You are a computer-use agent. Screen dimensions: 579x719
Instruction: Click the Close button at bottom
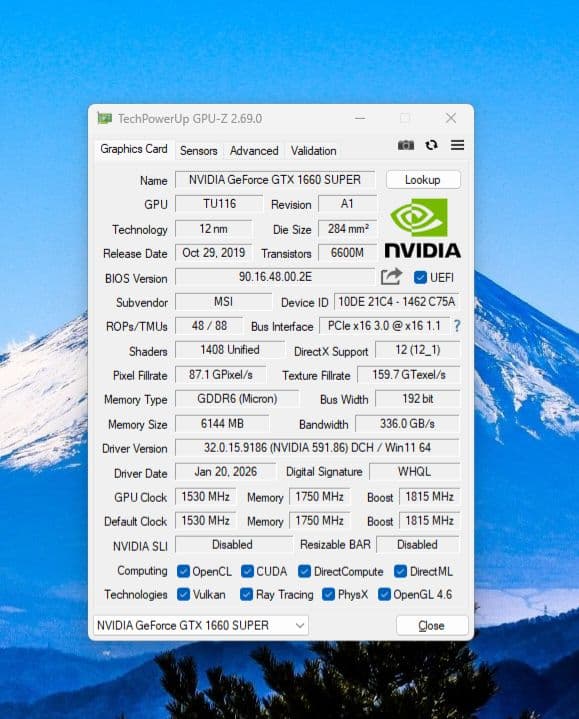pyautogui.click(x=431, y=625)
